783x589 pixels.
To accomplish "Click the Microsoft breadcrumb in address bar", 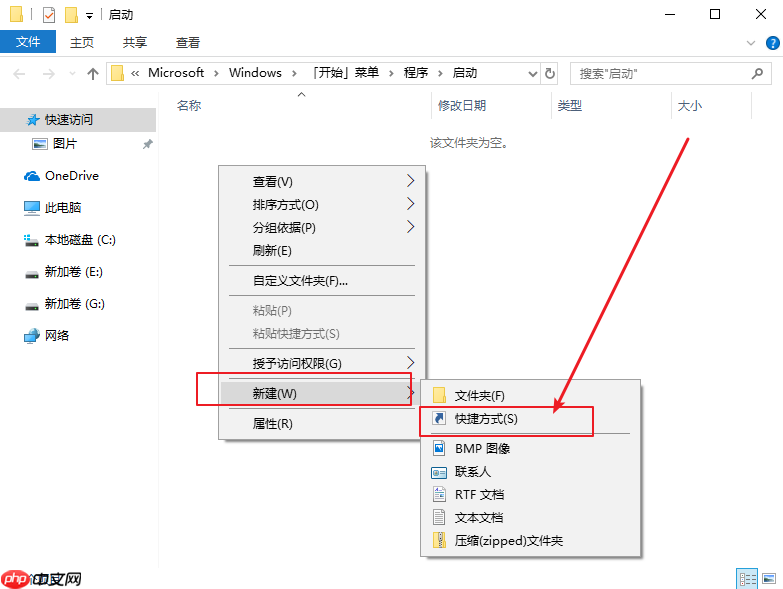I will tap(176, 73).
